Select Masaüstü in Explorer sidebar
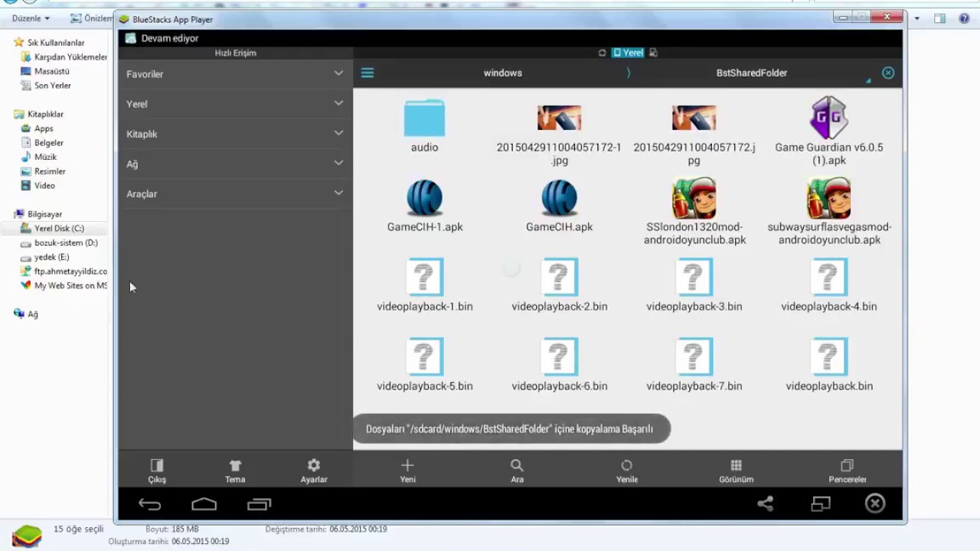 click(45, 71)
